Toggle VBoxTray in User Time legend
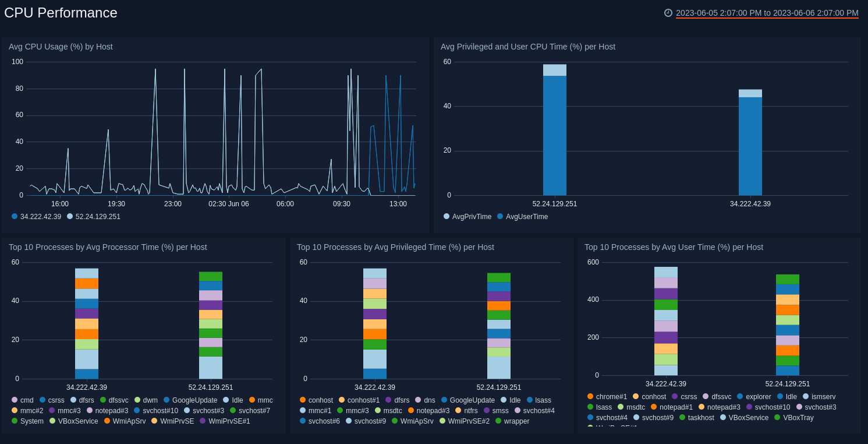Viewport: 868px width, 444px height. [x=794, y=418]
